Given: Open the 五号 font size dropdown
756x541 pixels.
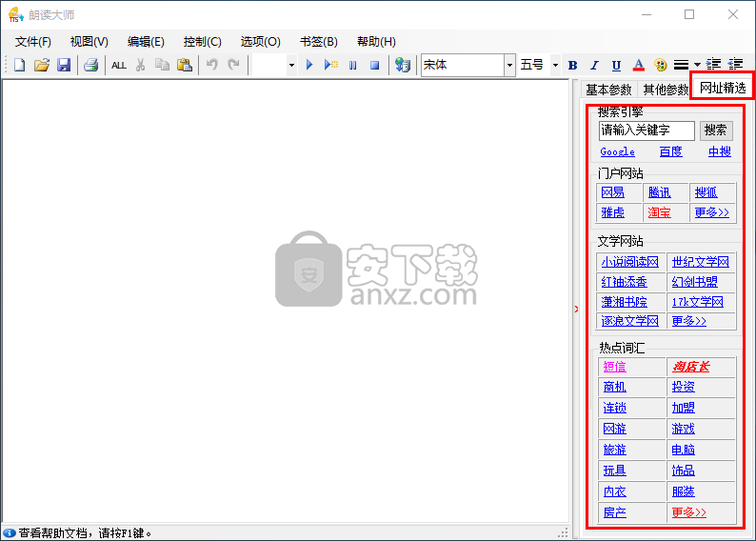Looking at the screenshot, I should click(555, 65).
